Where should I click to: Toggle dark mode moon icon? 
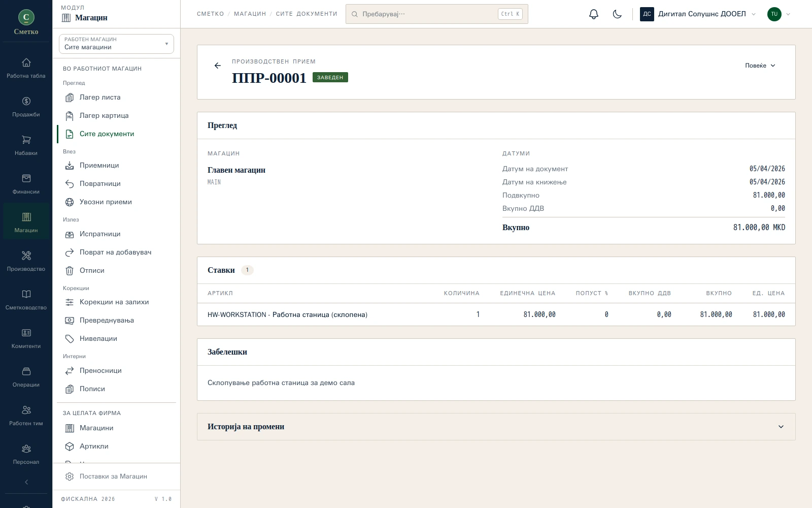pyautogui.click(x=617, y=14)
